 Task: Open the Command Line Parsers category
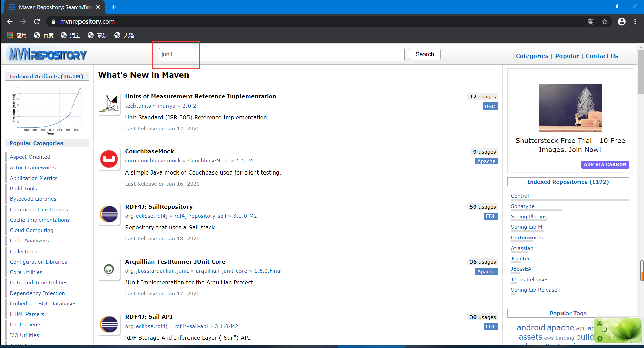click(x=39, y=209)
